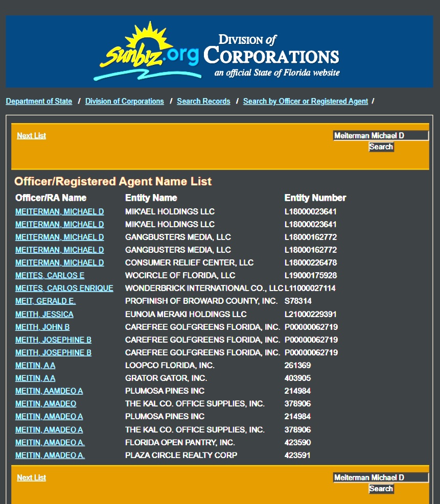Select entity number S78314
Screen dimensions: 440x504
(298, 301)
